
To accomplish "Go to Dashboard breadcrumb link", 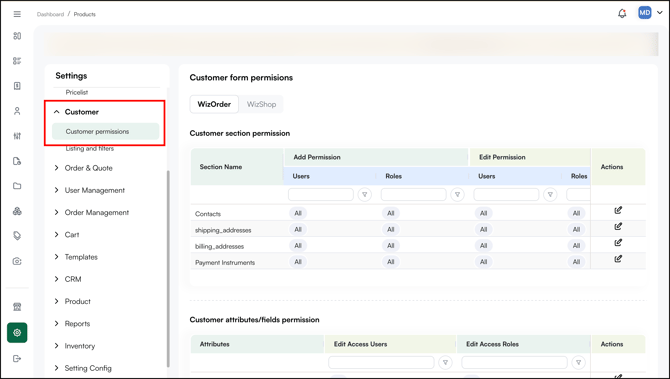I will coord(50,14).
